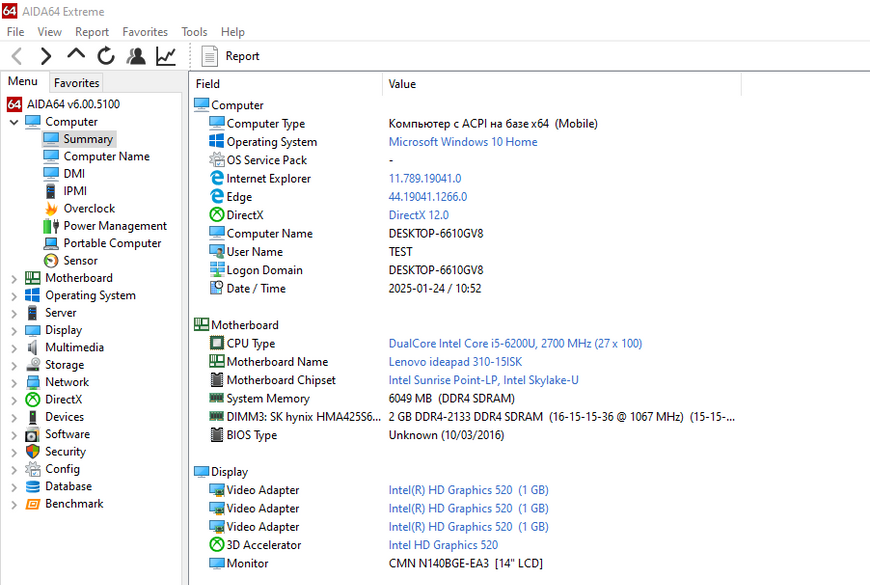This screenshot has height=585, width=870.
Task: Open the DualCore Intel Core i5-6200U link
Action: [x=515, y=343]
